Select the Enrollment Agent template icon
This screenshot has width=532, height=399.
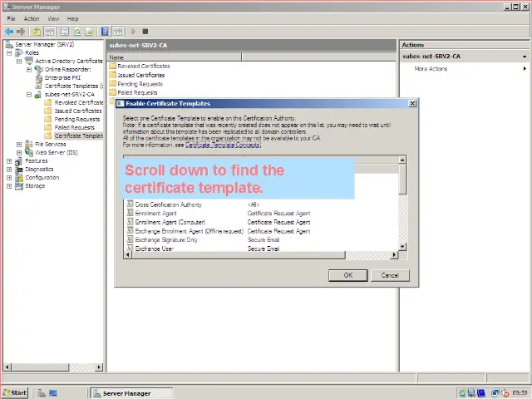[x=131, y=214]
